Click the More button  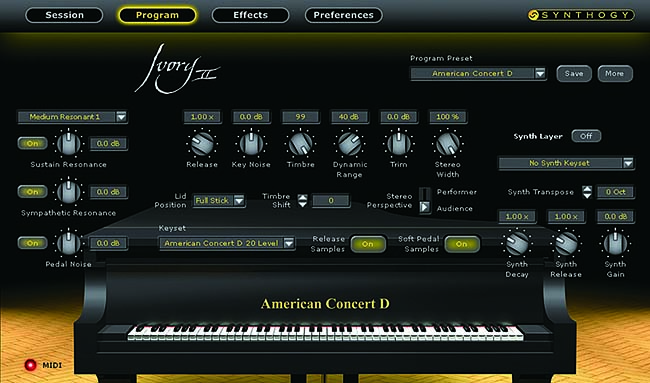click(615, 74)
